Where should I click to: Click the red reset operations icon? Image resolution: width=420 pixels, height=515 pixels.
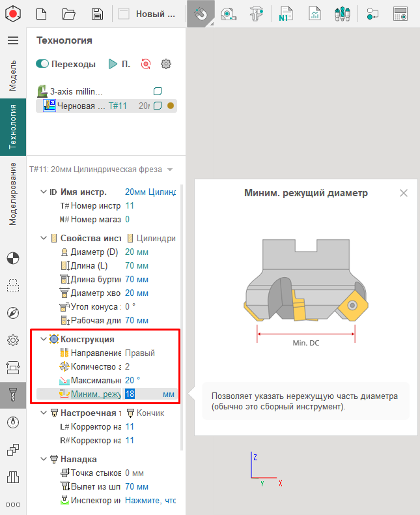pos(146,64)
